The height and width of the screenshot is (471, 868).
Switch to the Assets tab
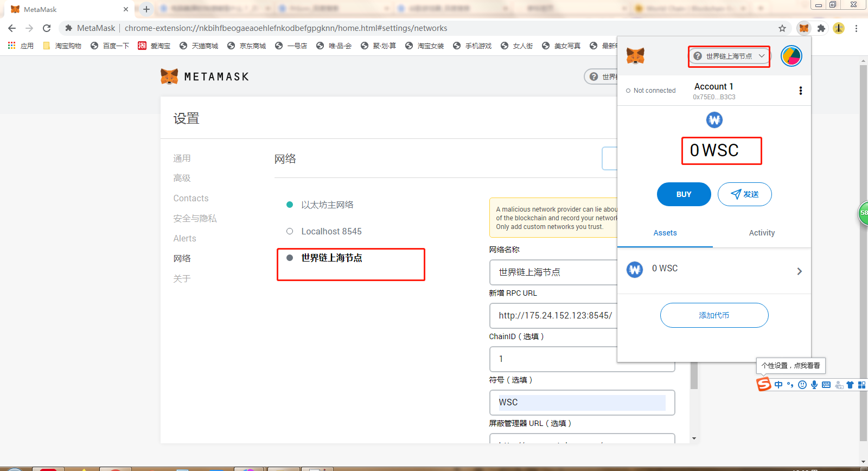(x=665, y=233)
